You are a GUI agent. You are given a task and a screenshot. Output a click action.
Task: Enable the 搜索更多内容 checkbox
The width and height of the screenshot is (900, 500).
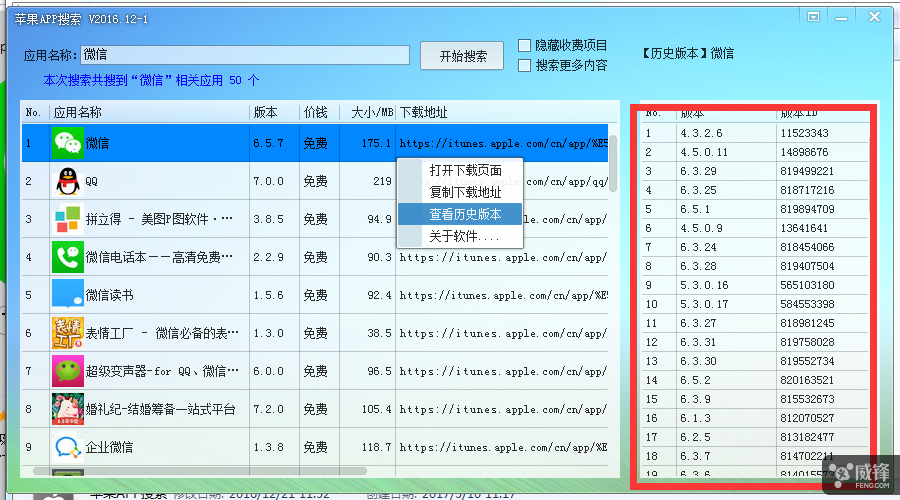[x=524, y=65]
